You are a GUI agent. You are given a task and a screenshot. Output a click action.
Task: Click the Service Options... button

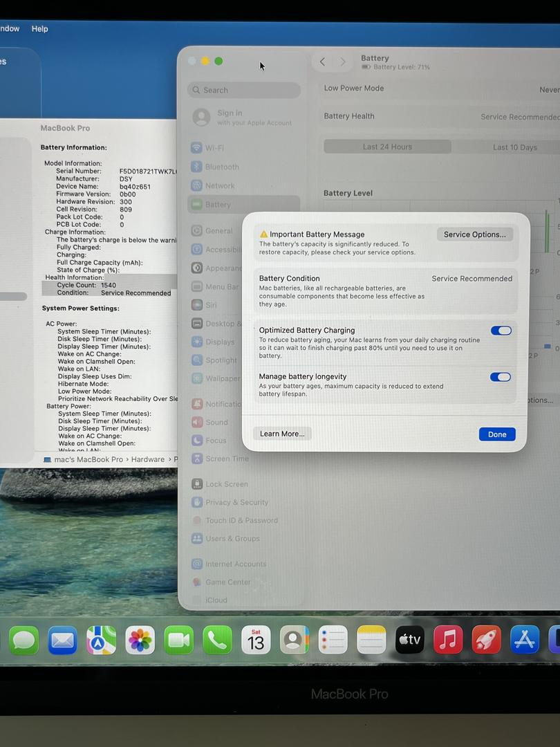coord(475,234)
